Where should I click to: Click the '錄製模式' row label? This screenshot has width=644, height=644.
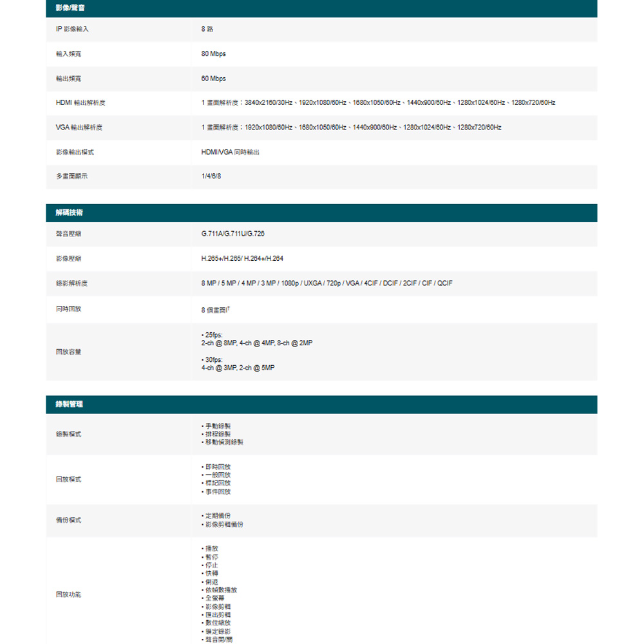[x=69, y=434]
